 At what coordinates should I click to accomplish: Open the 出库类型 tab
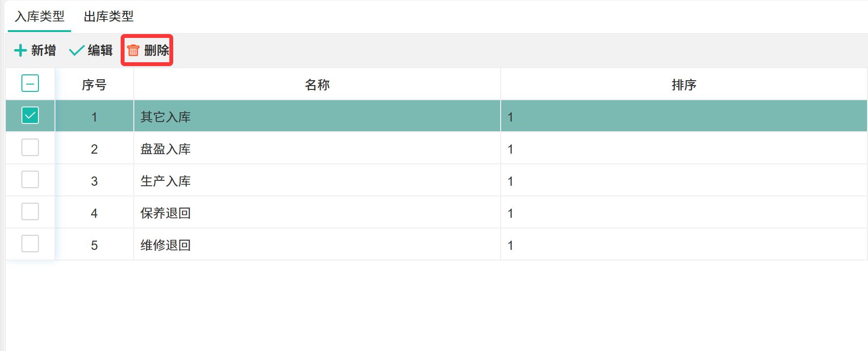pyautogui.click(x=108, y=17)
